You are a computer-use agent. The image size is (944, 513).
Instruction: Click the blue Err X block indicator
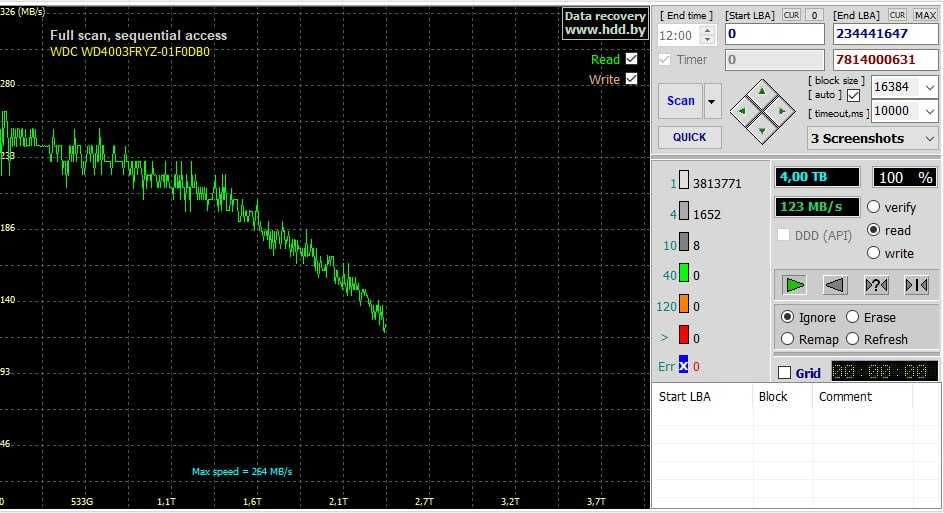(x=683, y=364)
